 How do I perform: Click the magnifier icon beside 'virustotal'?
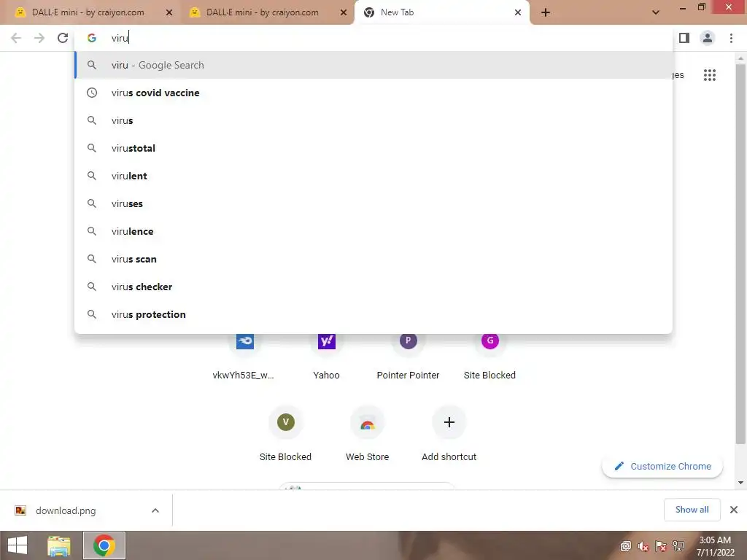click(91, 148)
